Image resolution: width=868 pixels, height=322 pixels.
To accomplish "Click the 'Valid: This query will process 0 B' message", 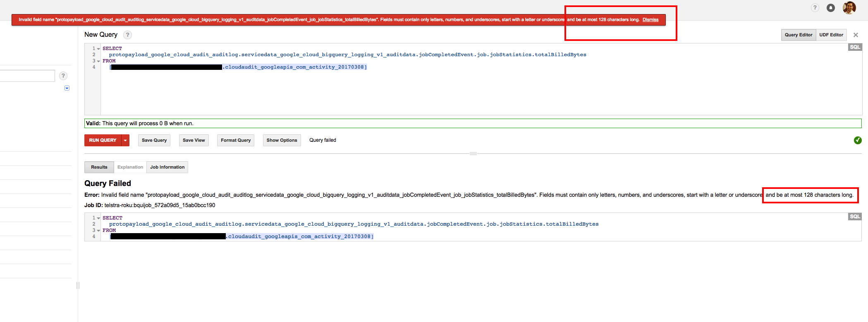I will point(473,124).
